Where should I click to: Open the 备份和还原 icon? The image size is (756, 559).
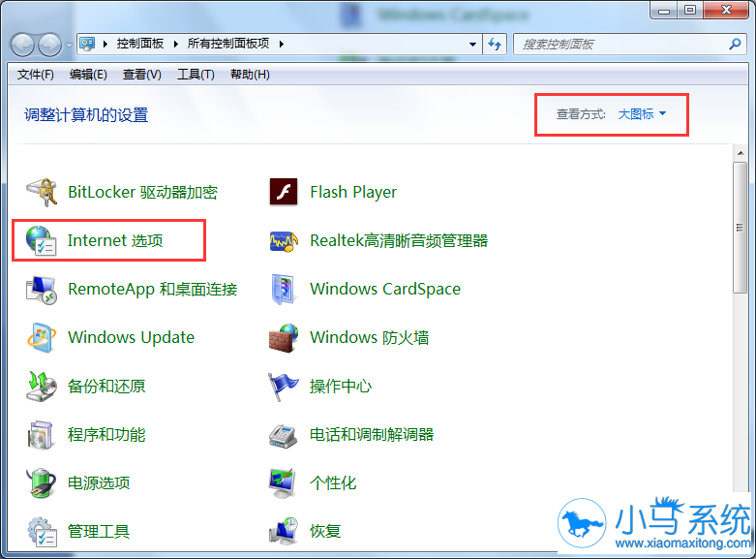pyautogui.click(x=41, y=387)
